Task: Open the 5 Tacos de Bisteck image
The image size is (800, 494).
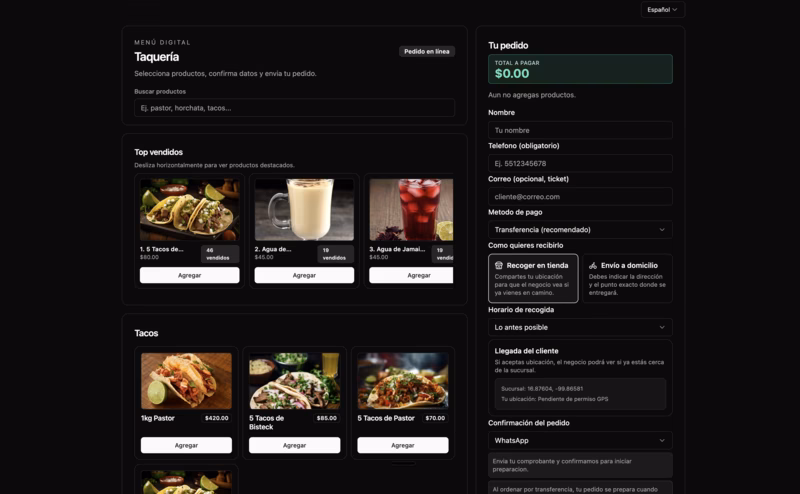Action: tap(294, 381)
